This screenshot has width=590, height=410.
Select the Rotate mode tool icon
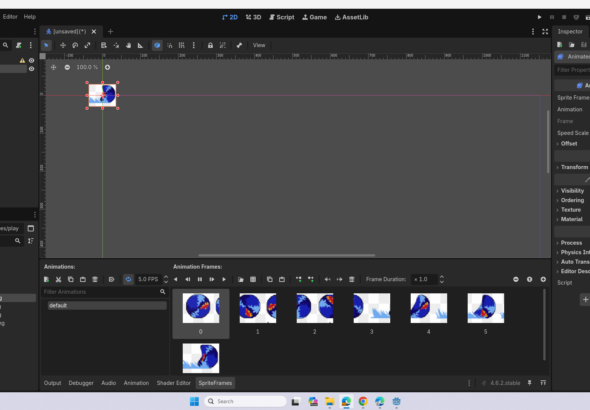click(x=75, y=46)
